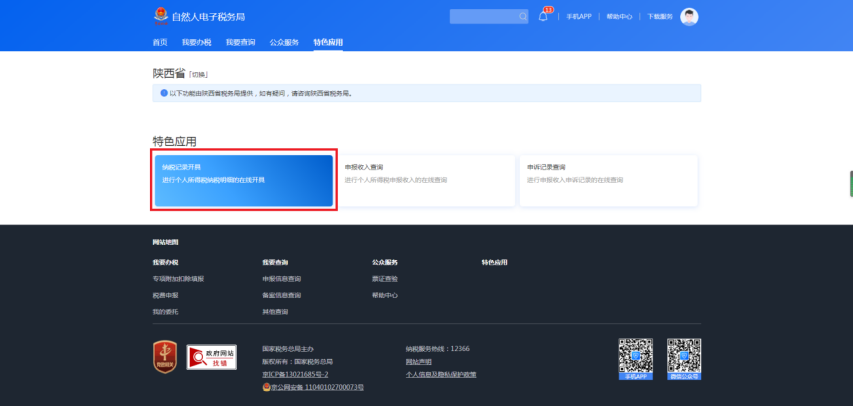Open notifications via the bell icon

pos(543,17)
